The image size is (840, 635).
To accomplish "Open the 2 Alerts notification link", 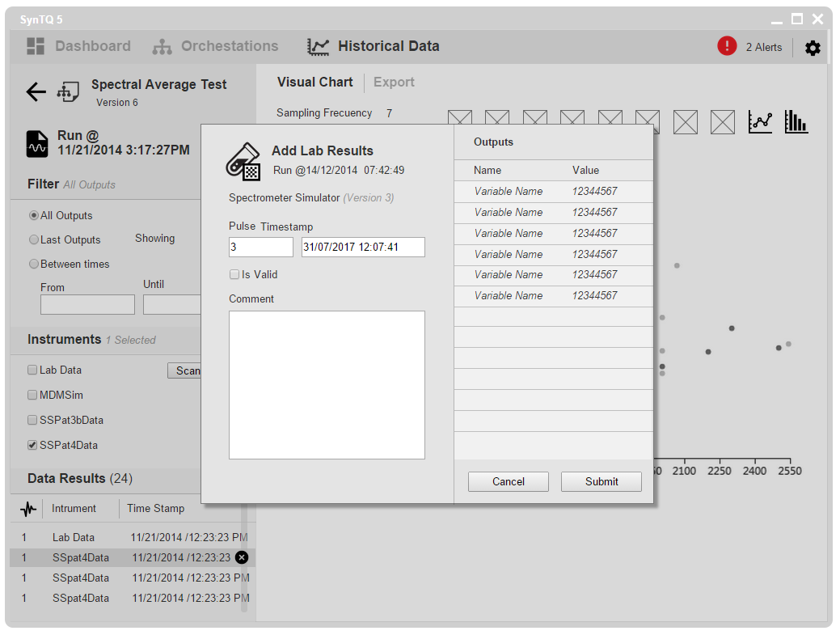I will [x=764, y=47].
